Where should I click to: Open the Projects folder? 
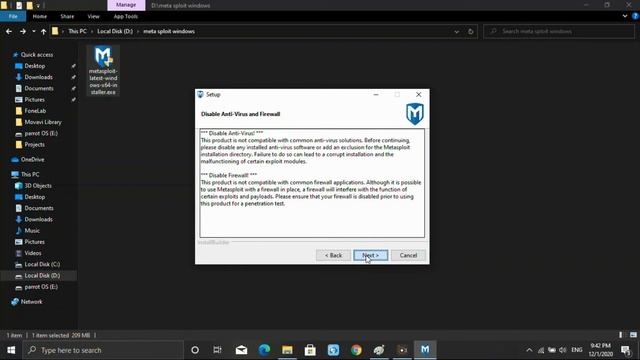pyautogui.click(x=34, y=144)
